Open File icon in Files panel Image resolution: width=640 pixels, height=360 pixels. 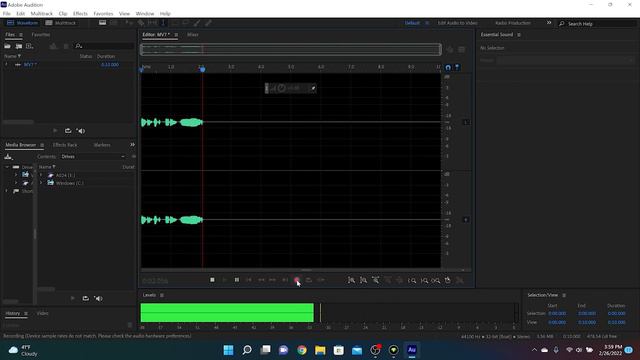point(7,46)
